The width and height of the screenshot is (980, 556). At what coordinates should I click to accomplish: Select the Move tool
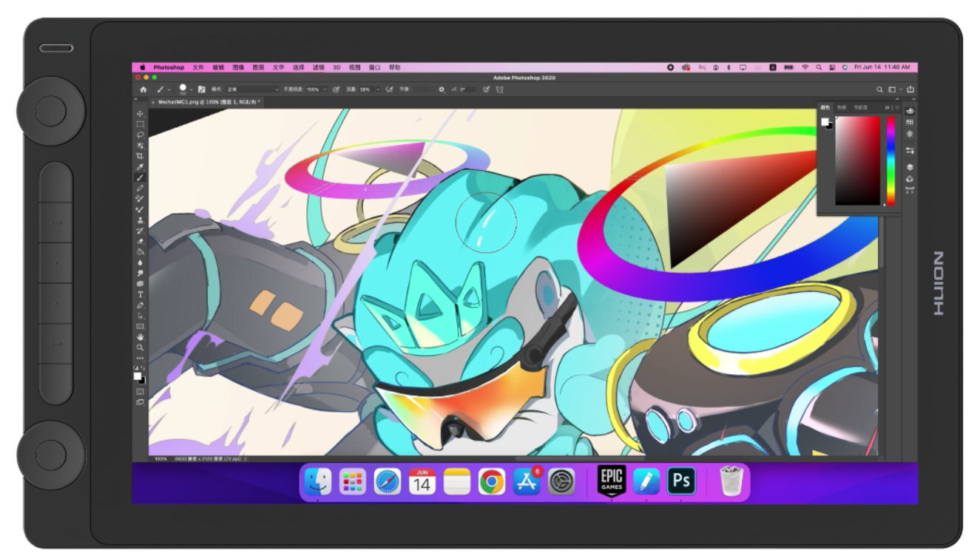click(x=140, y=114)
